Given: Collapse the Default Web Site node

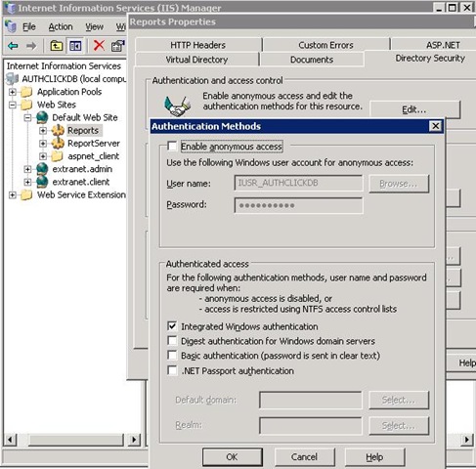Looking at the screenshot, I should 27,117.
